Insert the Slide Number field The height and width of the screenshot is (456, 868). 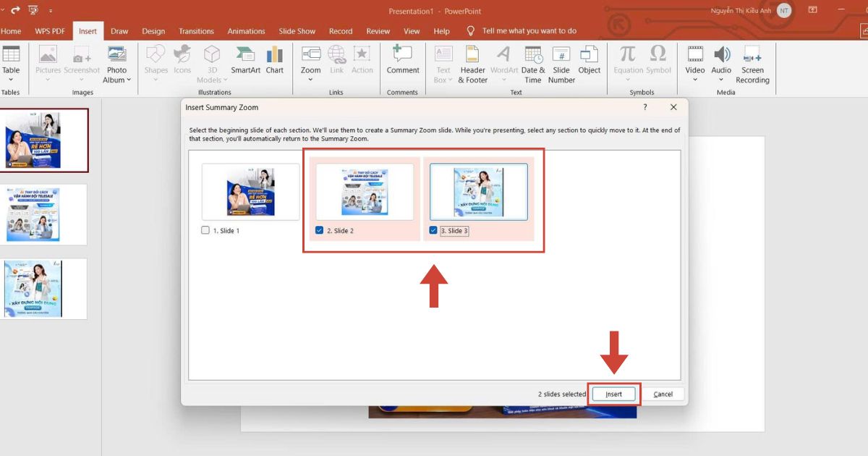click(x=561, y=64)
